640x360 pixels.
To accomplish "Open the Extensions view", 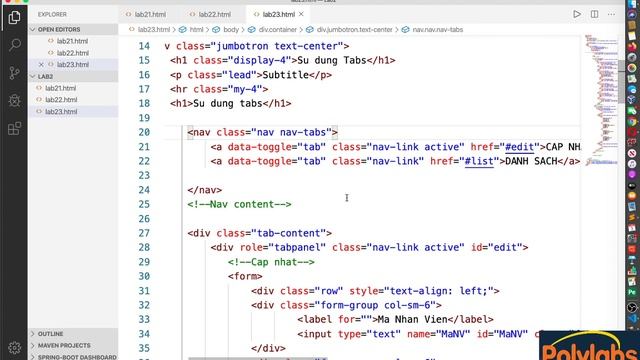I will pos(14,129).
